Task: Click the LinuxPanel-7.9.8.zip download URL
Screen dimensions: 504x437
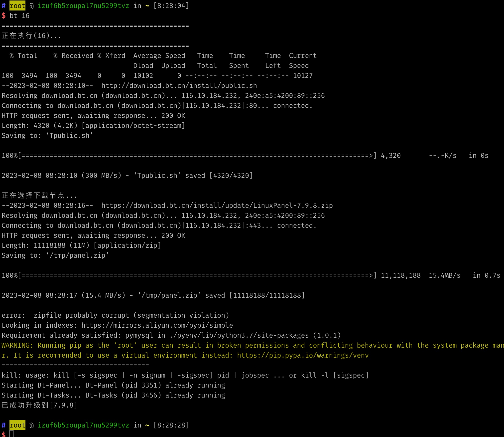Action: tap(217, 206)
